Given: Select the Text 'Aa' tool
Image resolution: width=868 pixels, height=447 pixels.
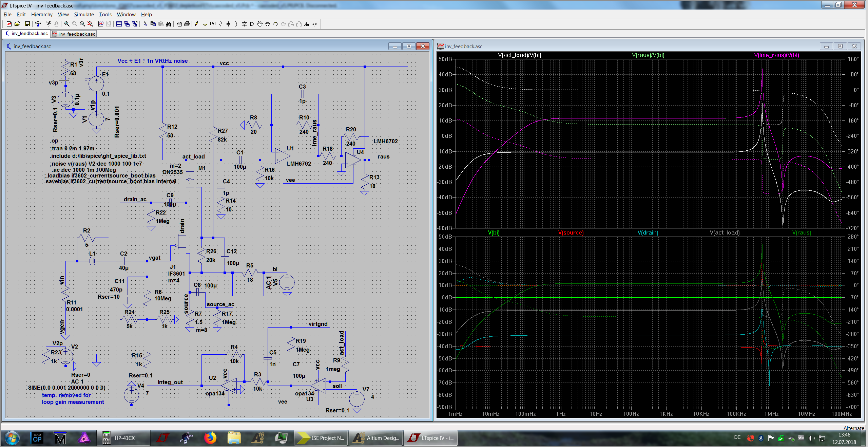Looking at the screenshot, I should (307, 24).
